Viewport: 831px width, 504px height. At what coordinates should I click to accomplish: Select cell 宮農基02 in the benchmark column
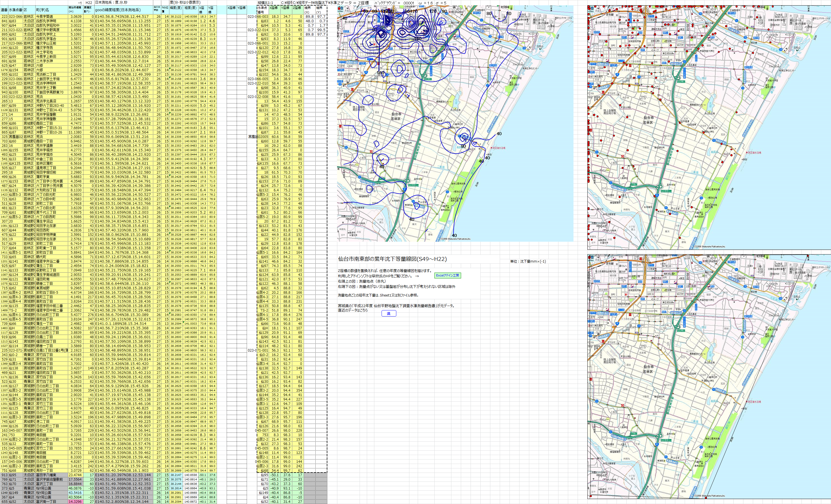click(x=16, y=137)
